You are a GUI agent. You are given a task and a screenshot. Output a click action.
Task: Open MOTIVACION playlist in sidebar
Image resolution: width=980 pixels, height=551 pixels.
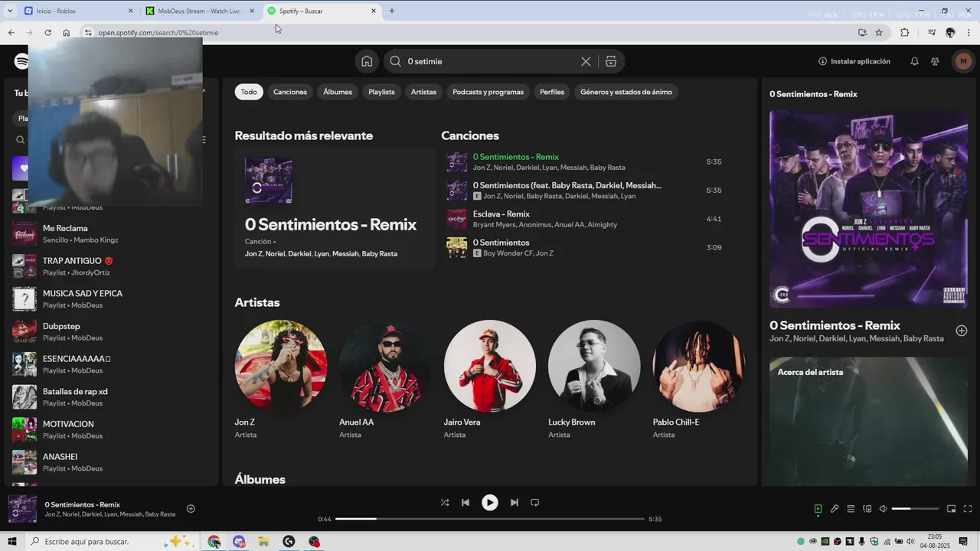click(x=110, y=429)
